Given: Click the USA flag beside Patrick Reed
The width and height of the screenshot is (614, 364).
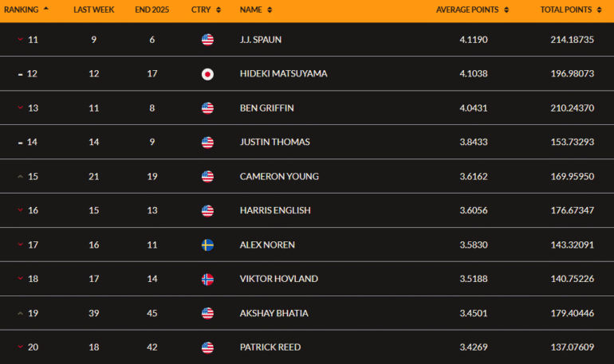Looking at the screenshot, I should [x=207, y=347].
